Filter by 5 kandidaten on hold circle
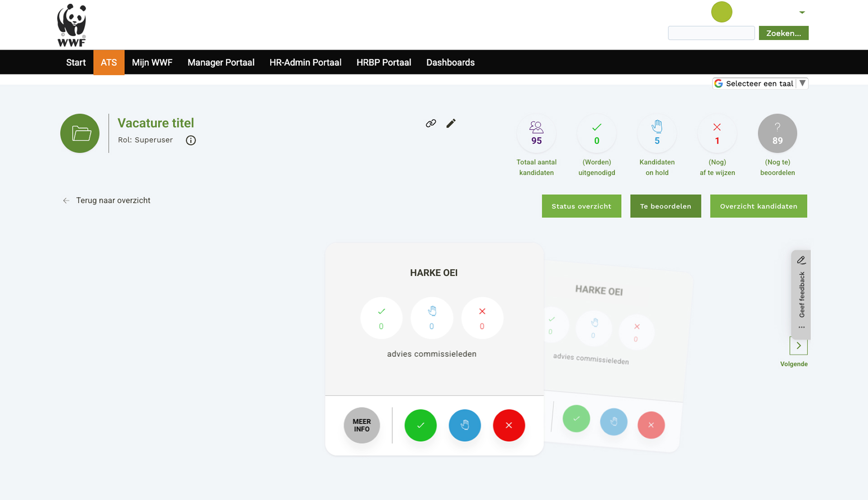Screen dimensions: 868x500 657,134
